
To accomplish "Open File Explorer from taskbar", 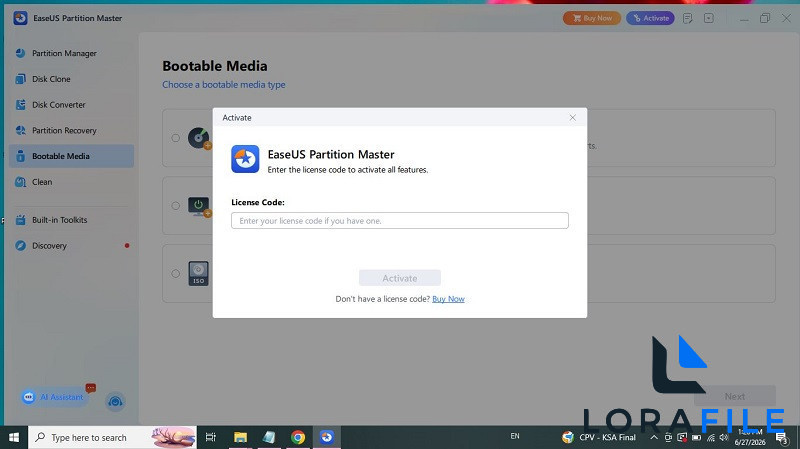I will click(x=240, y=437).
